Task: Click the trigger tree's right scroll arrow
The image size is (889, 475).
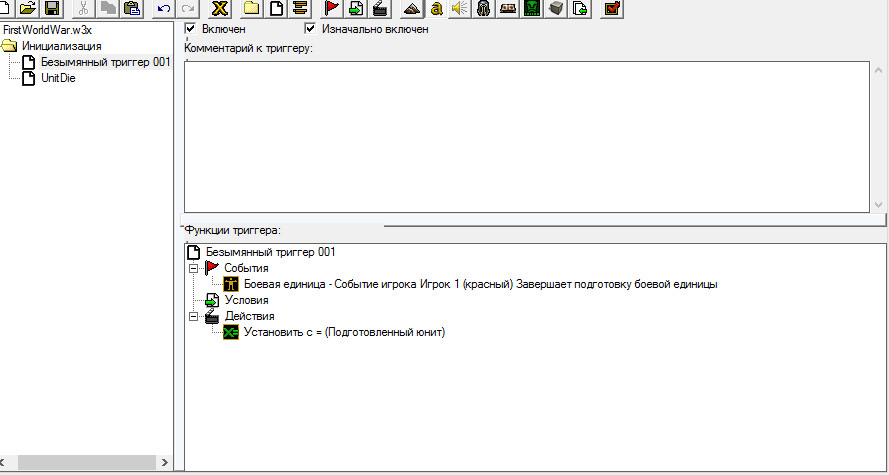Action: (x=164, y=462)
